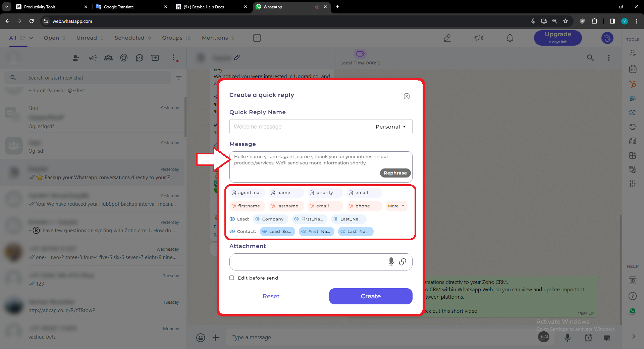Collapse the Tools sidebar with arrow

(633, 336)
